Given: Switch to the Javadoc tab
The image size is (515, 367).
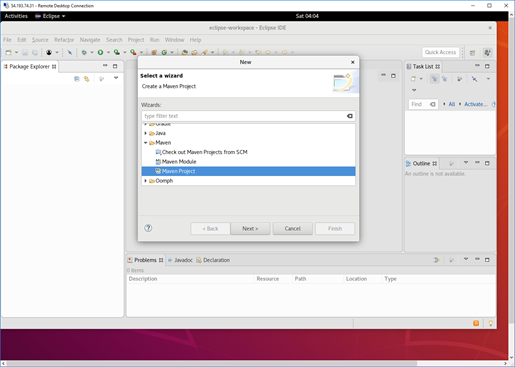Looking at the screenshot, I should tap(180, 260).
